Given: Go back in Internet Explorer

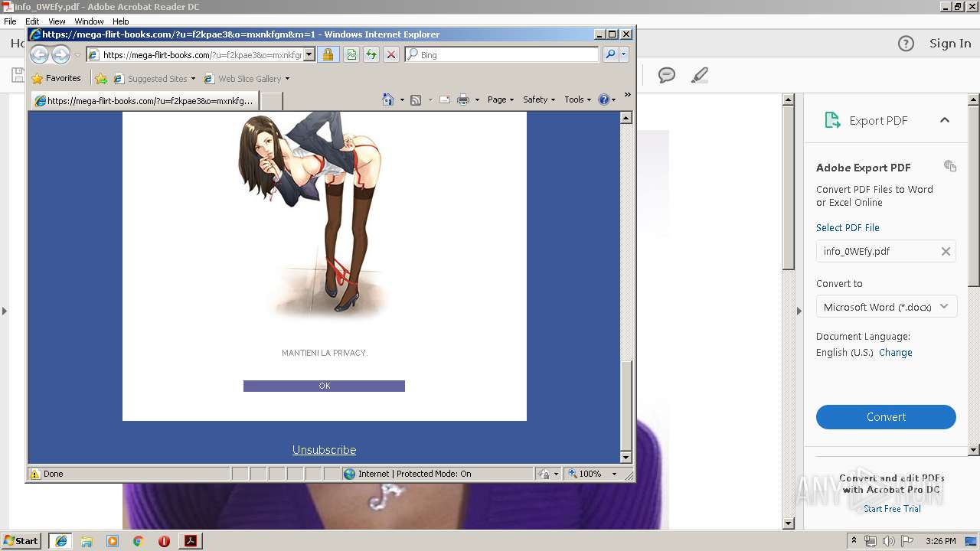Looking at the screenshot, I should [39, 54].
